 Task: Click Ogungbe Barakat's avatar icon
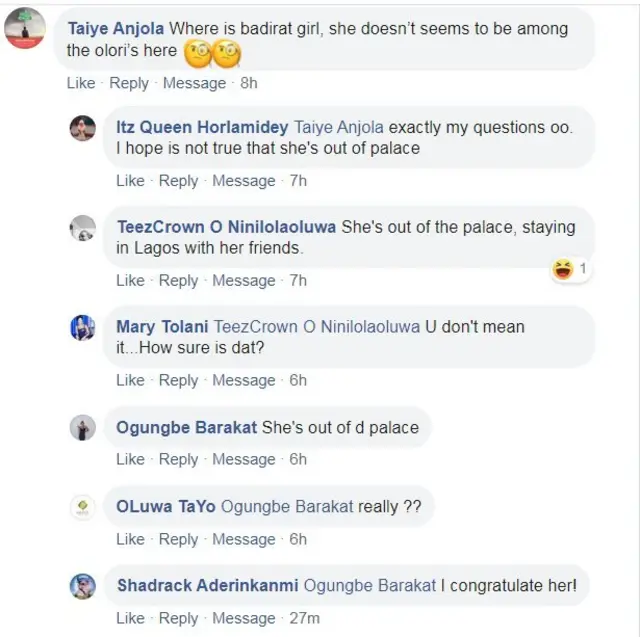coord(83,427)
